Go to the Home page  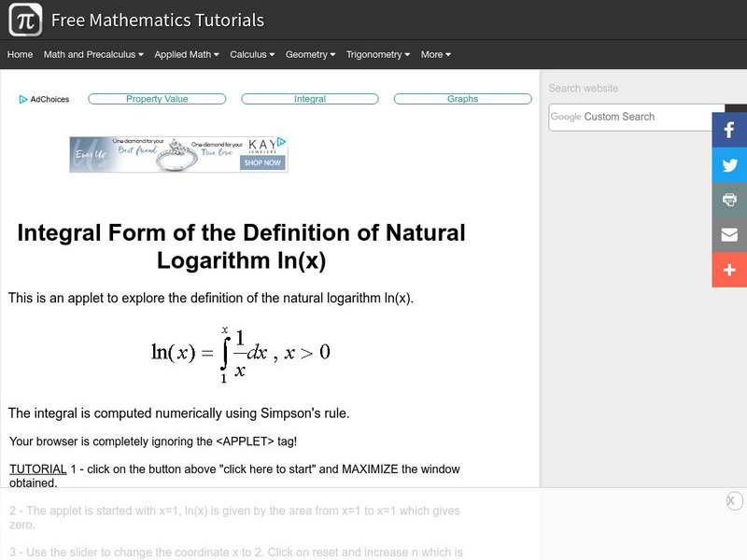[20, 55]
